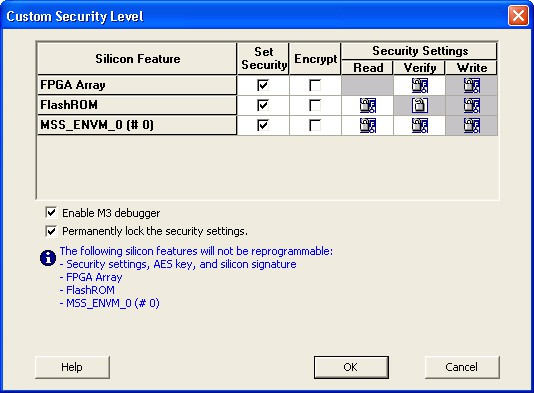Uncheck Set Security for MSS_ENVM_0
The height and width of the screenshot is (393, 534).
[x=263, y=125]
